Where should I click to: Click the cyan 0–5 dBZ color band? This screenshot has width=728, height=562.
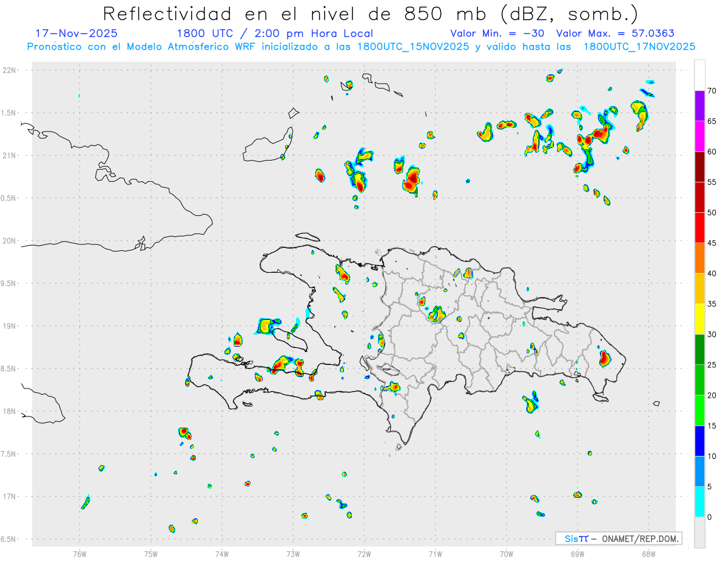(699, 502)
